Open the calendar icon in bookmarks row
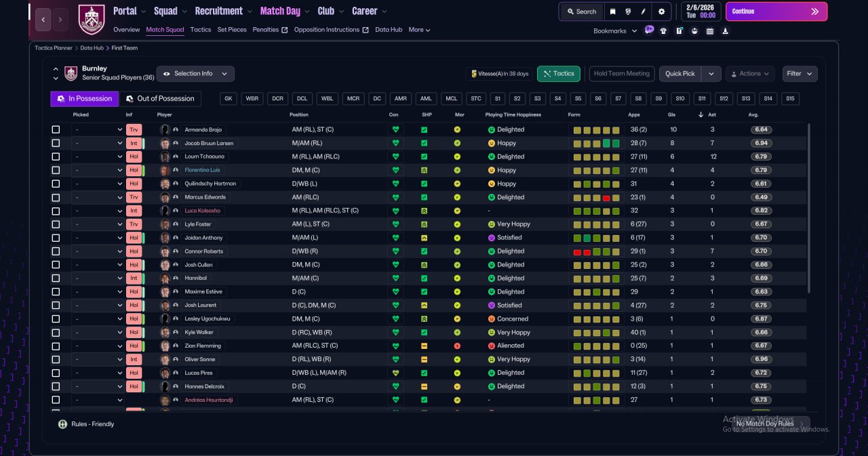The width and height of the screenshot is (868, 456). (710, 30)
